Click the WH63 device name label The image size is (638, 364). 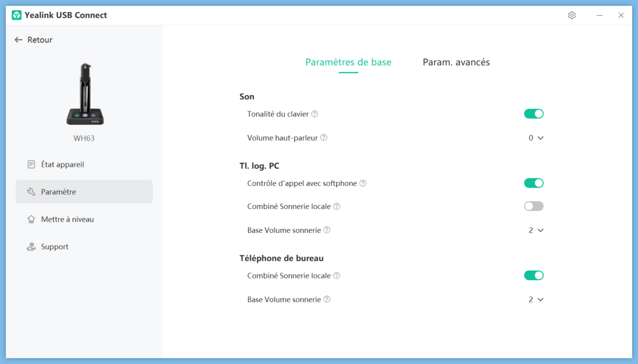click(x=84, y=138)
